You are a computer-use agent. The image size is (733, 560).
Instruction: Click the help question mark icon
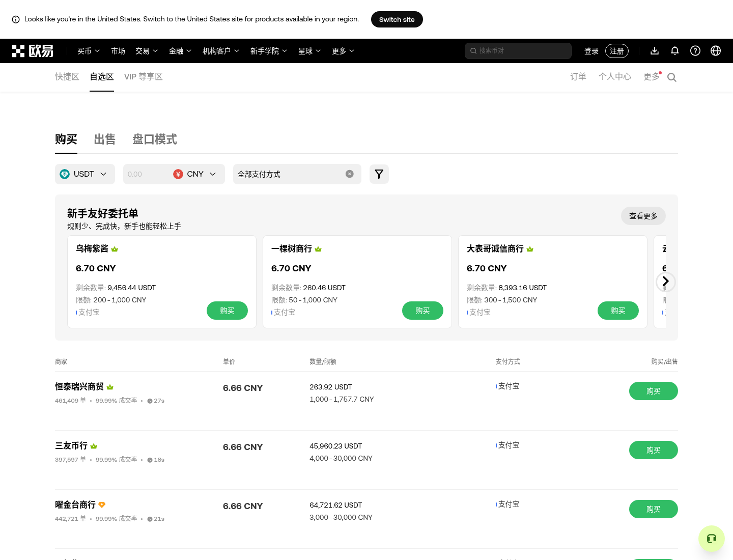[x=695, y=51]
